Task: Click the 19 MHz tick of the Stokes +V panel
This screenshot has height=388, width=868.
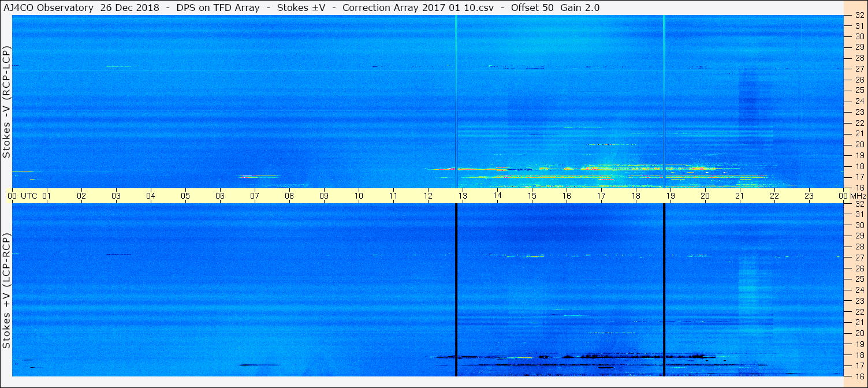Action: tap(859, 344)
